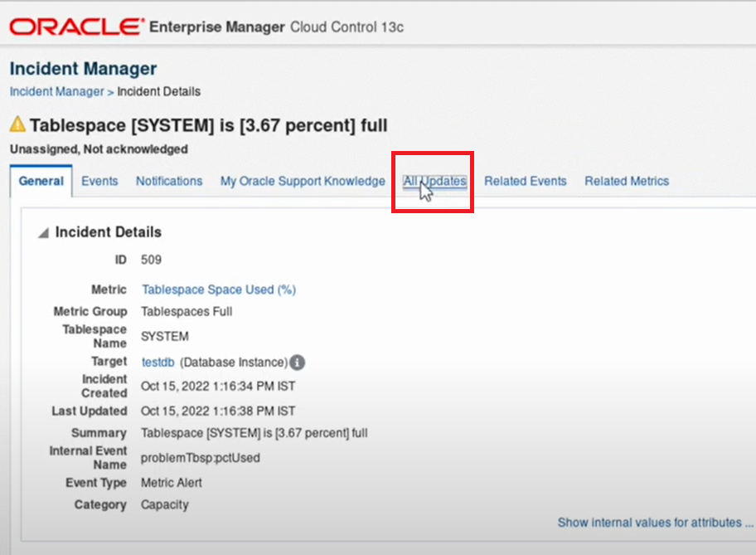This screenshot has height=555, width=756.
Task: Open the testdb target link
Action: [157, 363]
